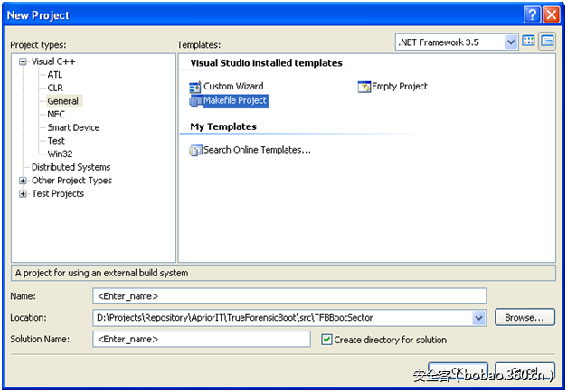The width and height of the screenshot is (567, 392).
Task: Select Win32 project type
Action: 60,154
